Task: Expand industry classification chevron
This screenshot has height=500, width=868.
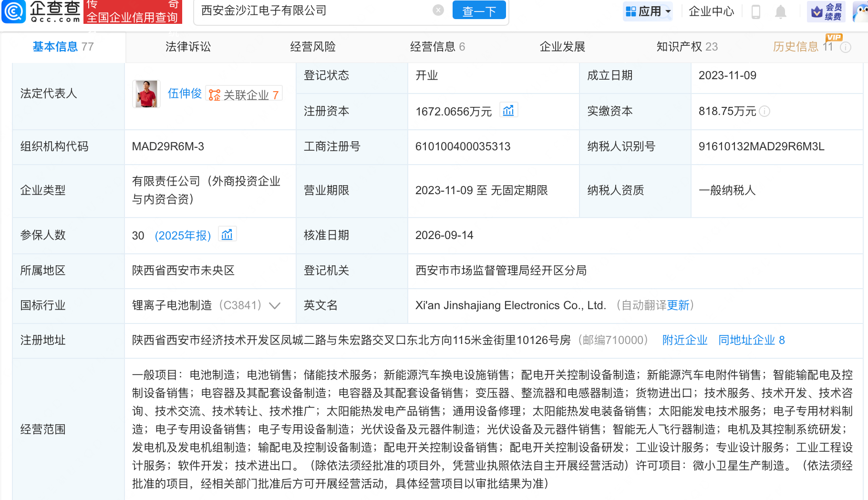Action: 275,306
